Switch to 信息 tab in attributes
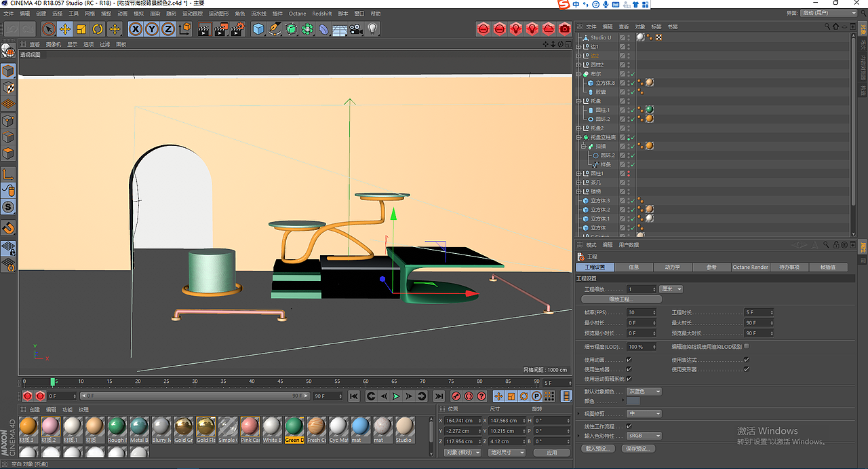 (x=633, y=267)
